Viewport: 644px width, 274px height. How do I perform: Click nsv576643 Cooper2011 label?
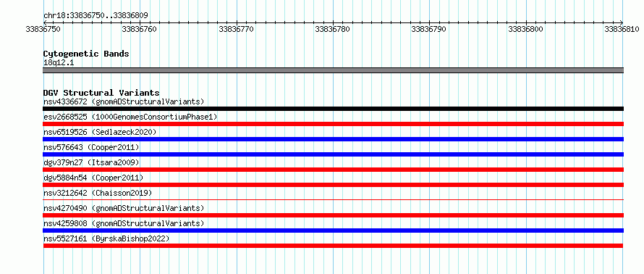click(91, 147)
